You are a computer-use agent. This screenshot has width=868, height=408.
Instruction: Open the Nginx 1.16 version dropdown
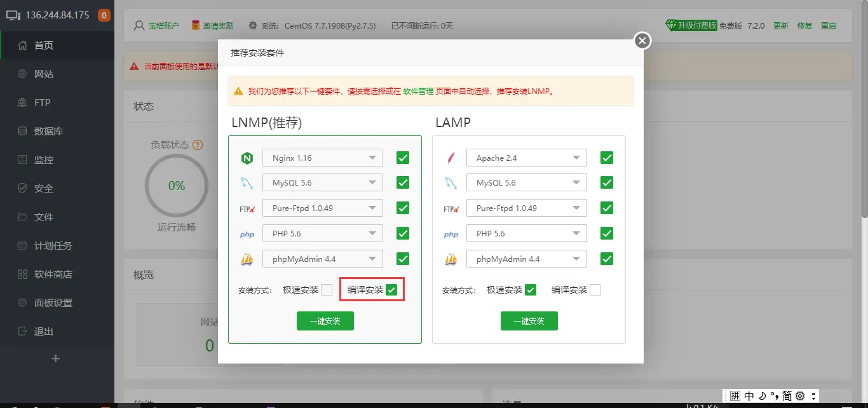[x=323, y=158]
